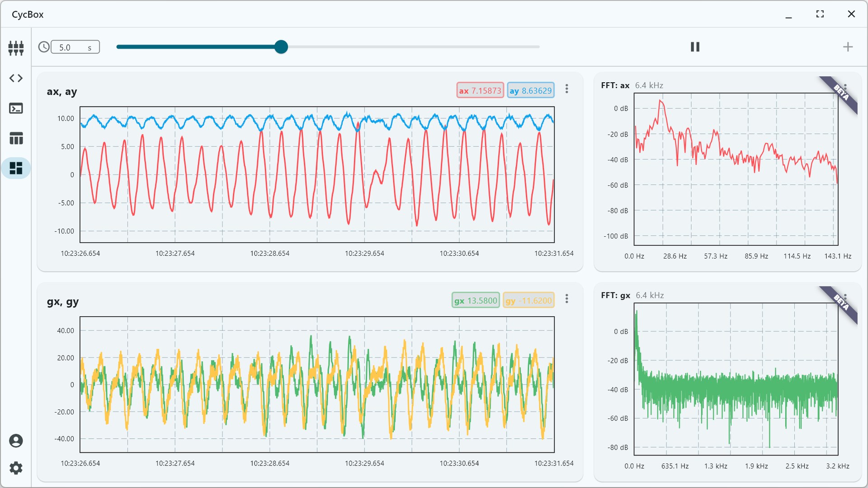Toggle the gy series legend chip
The width and height of the screenshot is (868, 488).
(x=528, y=300)
